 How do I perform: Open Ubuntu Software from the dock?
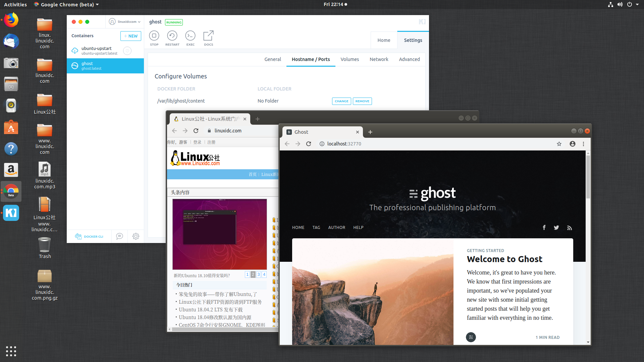[x=11, y=127]
